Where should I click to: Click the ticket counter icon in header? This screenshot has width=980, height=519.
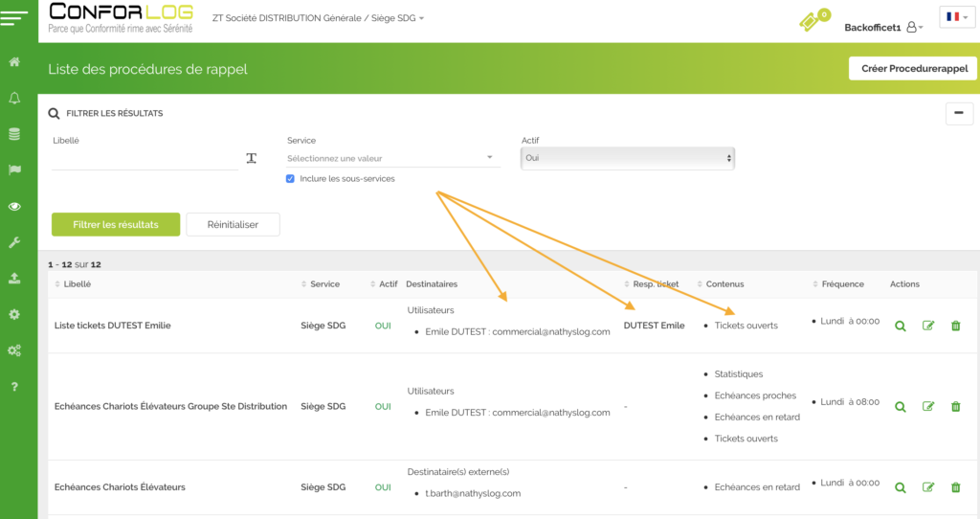[x=813, y=21]
